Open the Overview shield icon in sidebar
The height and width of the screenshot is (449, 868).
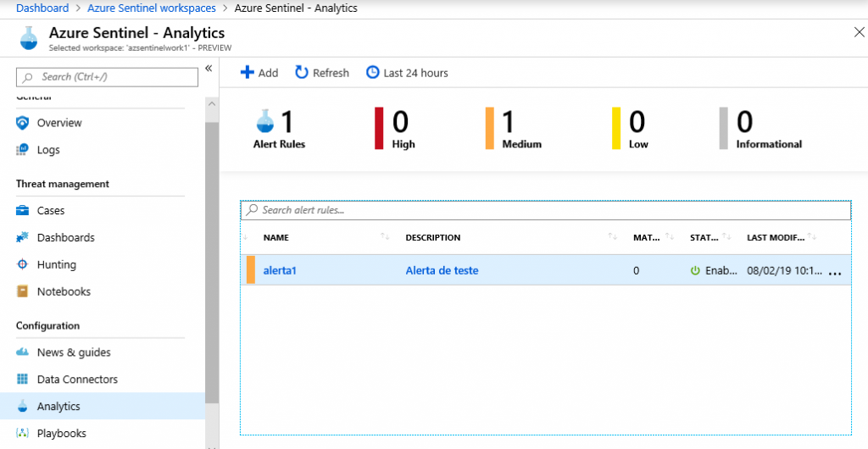(23, 123)
